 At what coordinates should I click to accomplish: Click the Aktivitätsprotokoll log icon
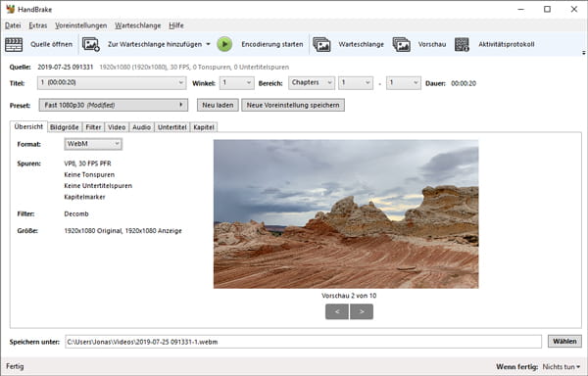462,44
